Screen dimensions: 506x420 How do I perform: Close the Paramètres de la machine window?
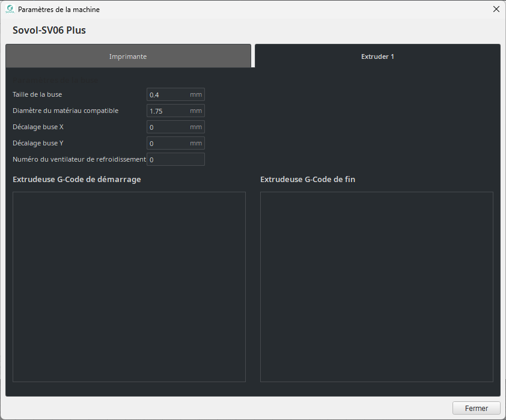[x=496, y=9]
